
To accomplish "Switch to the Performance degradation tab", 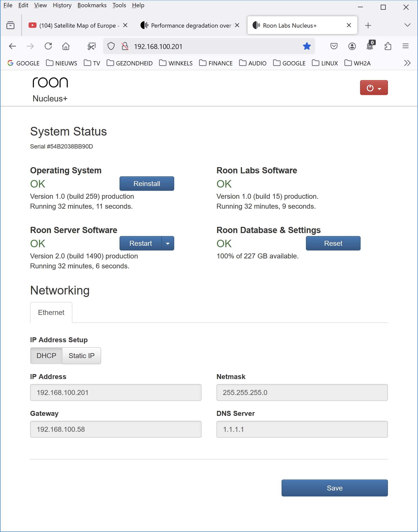I will pyautogui.click(x=190, y=25).
